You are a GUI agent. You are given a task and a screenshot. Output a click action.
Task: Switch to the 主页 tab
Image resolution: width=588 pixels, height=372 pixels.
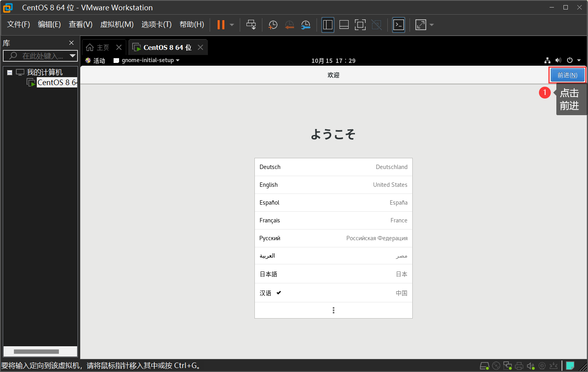click(103, 47)
